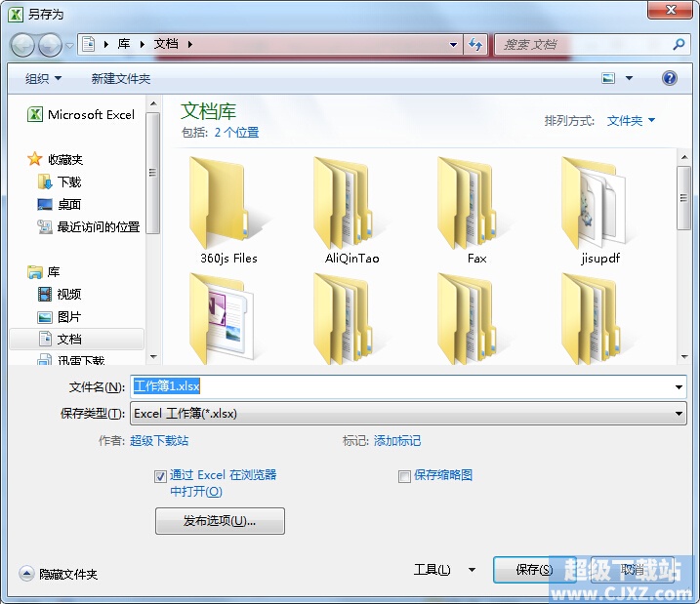The width and height of the screenshot is (700, 604).
Task: Expand the arrow after 文档 breadcrumb
Action: [x=190, y=44]
